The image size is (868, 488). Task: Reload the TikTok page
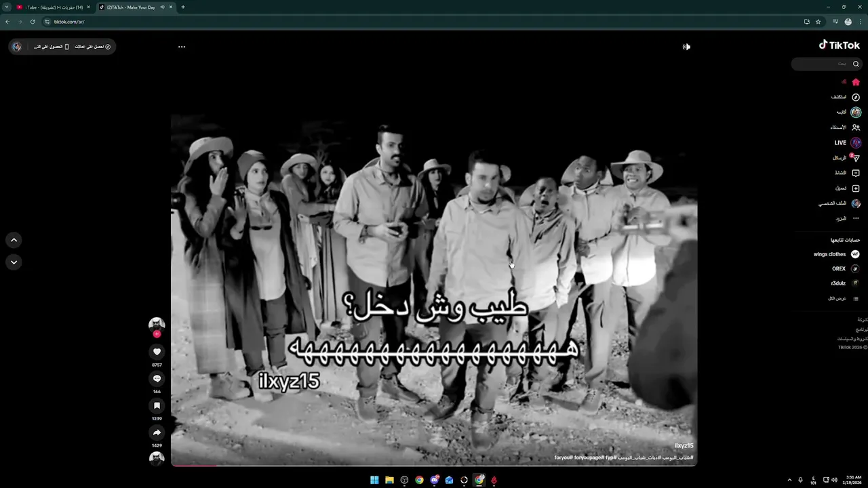32,22
